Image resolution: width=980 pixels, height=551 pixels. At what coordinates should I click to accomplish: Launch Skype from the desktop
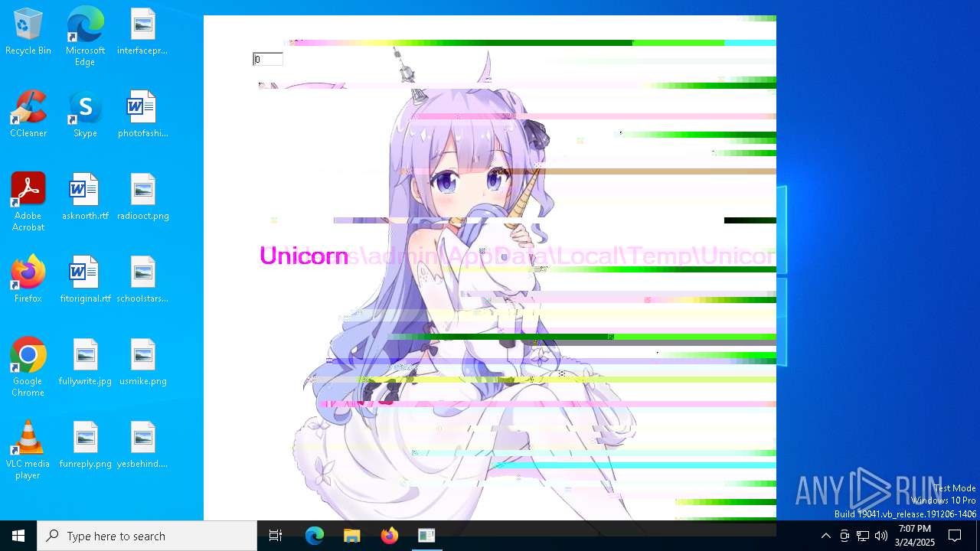click(85, 115)
